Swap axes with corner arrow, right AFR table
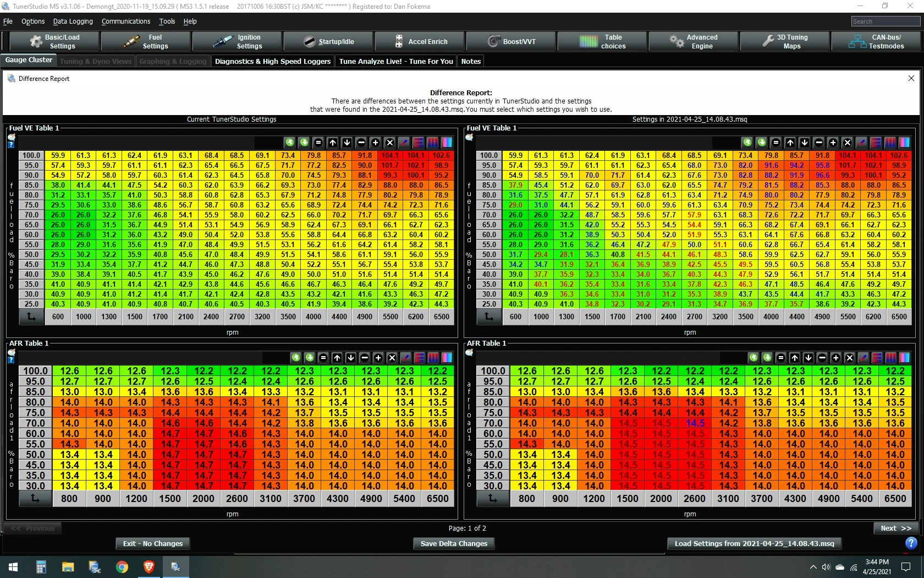This screenshot has height=578, width=924. click(493, 499)
